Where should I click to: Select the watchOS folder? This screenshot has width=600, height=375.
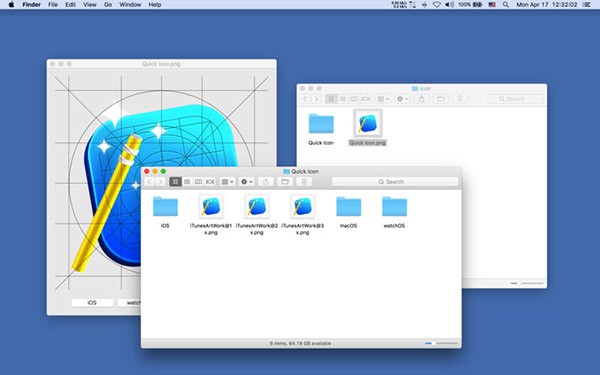point(394,212)
